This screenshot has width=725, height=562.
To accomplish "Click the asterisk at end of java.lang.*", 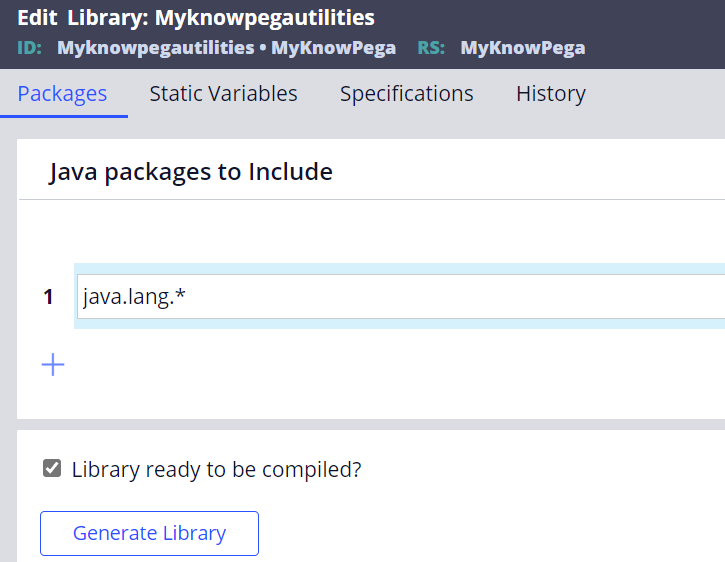I will coord(180,293).
